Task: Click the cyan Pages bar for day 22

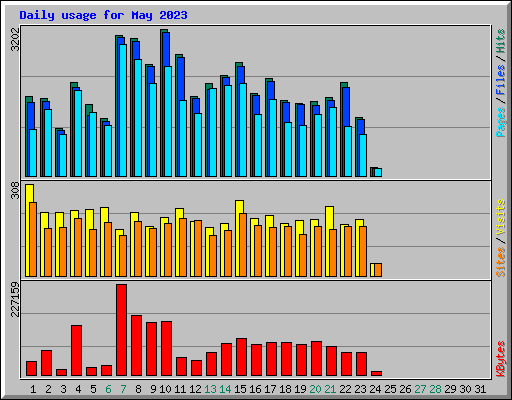Action: (x=348, y=151)
